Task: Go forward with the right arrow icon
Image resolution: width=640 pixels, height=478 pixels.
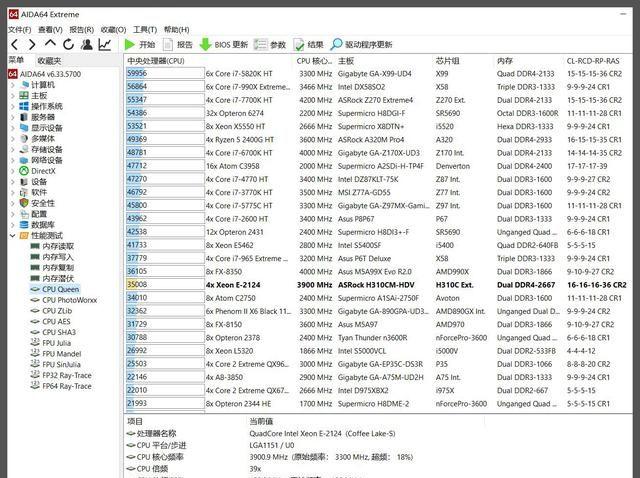Action: point(32,44)
